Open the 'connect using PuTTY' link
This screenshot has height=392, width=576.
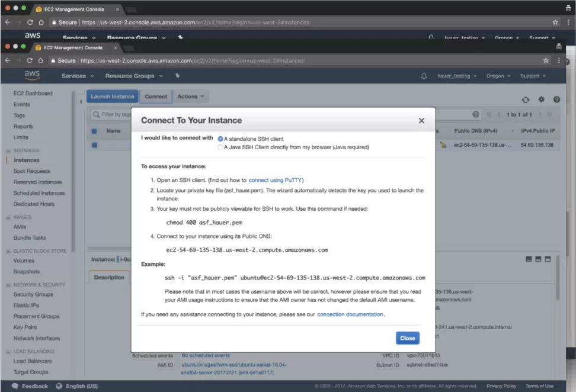pyautogui.click(x=275, y=180)
